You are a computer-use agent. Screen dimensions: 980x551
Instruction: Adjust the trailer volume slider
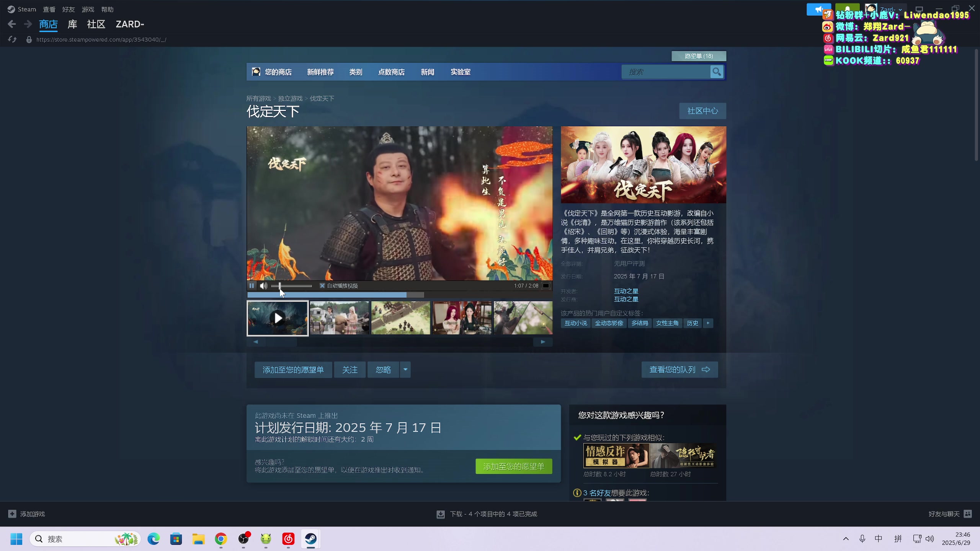pyautogui.click(x=291, y=286)
